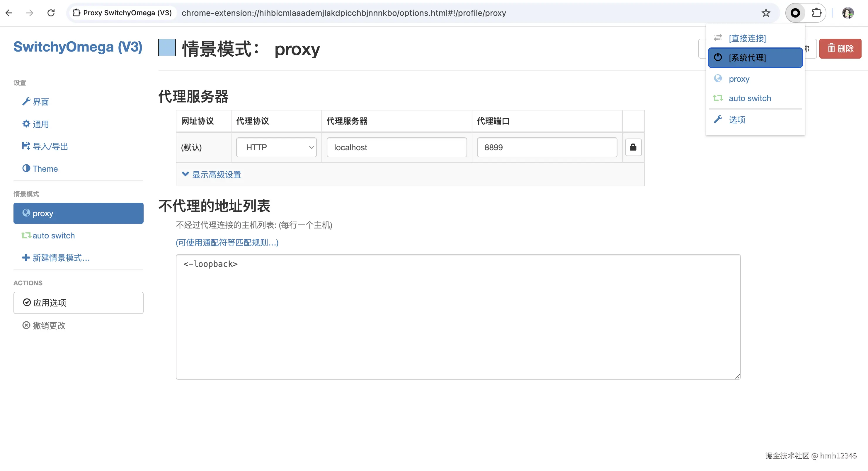Reload the page with the refresh icon

[x=51, y=13]
